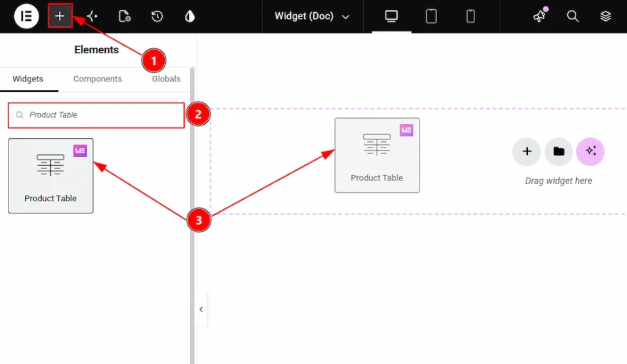Click the purple badge on the panel Product Table
This screenshot has width=627, height=364.
(80, 150)
